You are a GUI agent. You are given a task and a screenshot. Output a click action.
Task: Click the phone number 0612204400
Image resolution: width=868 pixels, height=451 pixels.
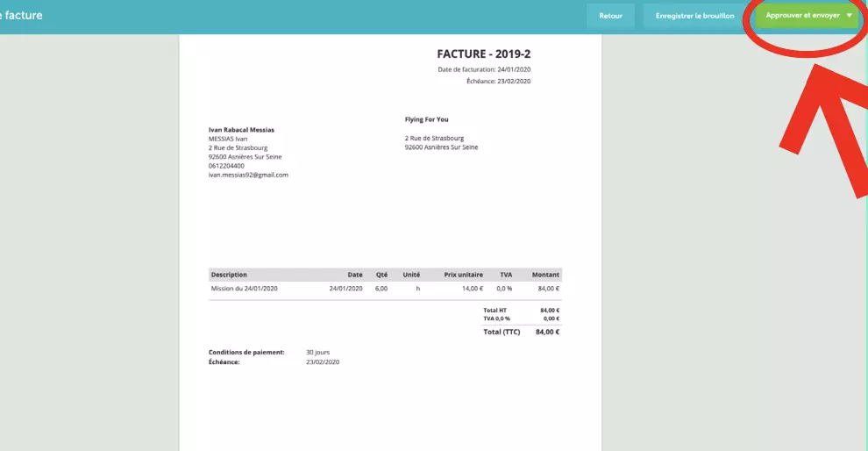coord(226,166)
